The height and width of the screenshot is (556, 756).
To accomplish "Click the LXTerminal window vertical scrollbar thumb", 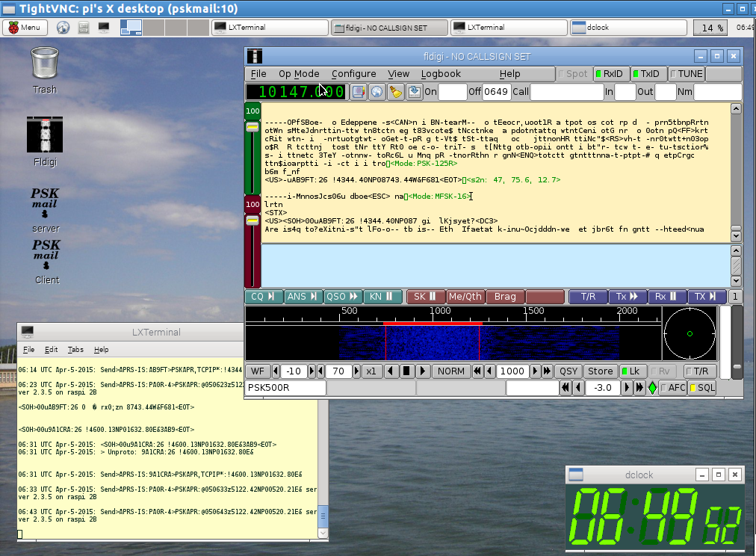I will [323, 515].
